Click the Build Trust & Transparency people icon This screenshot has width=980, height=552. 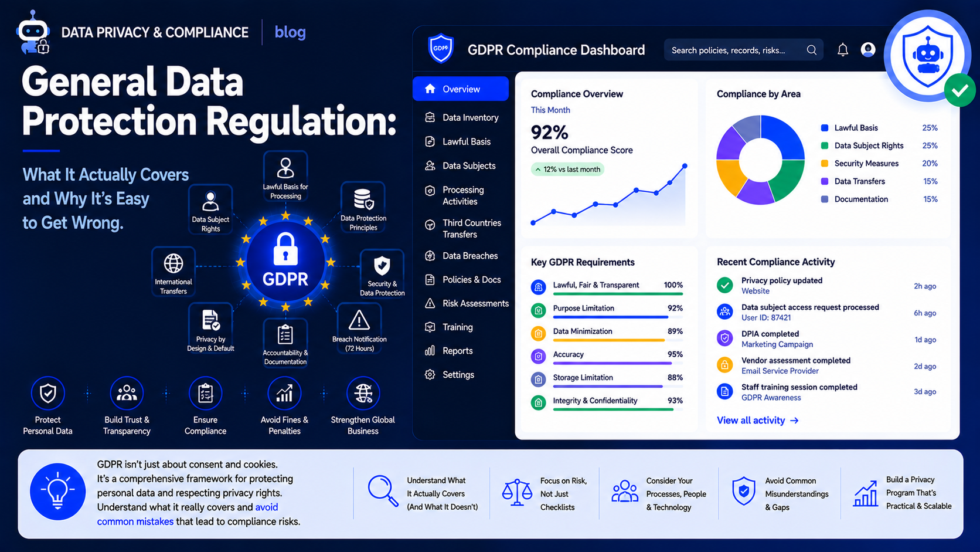point(127,393)
